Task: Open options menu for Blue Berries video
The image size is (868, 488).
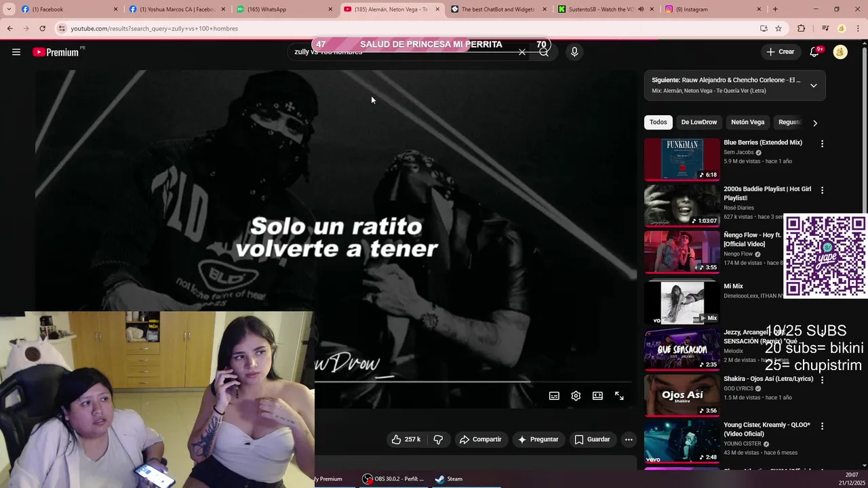Action: [x=822, y=144]
